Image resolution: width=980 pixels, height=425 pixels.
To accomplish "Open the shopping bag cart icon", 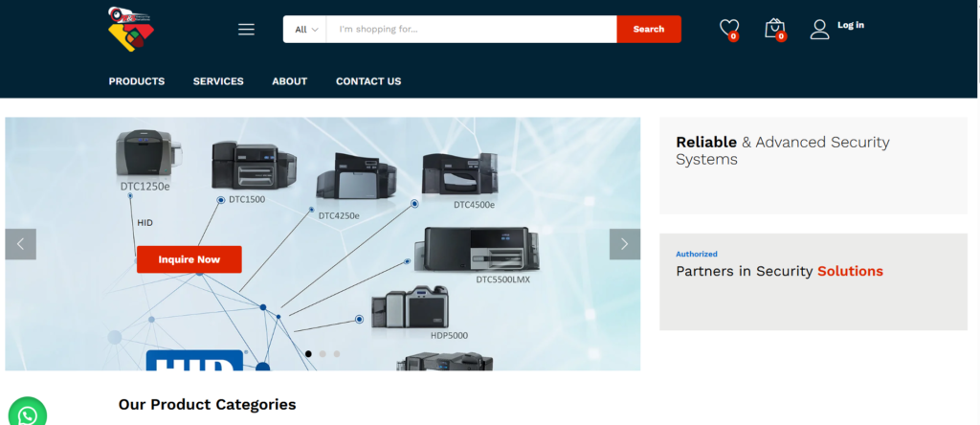I will (775, 29).
